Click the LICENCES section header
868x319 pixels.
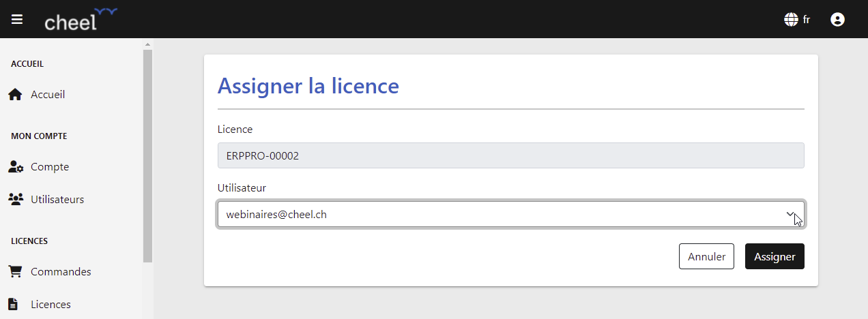tap(29, 241)
